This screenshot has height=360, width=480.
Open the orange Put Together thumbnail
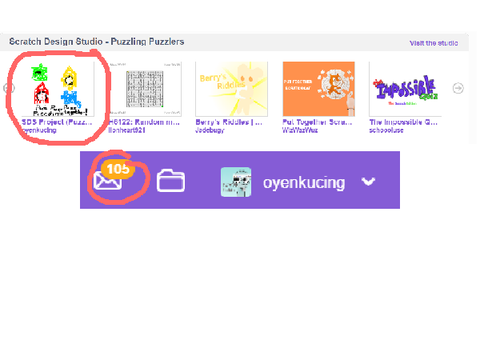click(319, 89)
